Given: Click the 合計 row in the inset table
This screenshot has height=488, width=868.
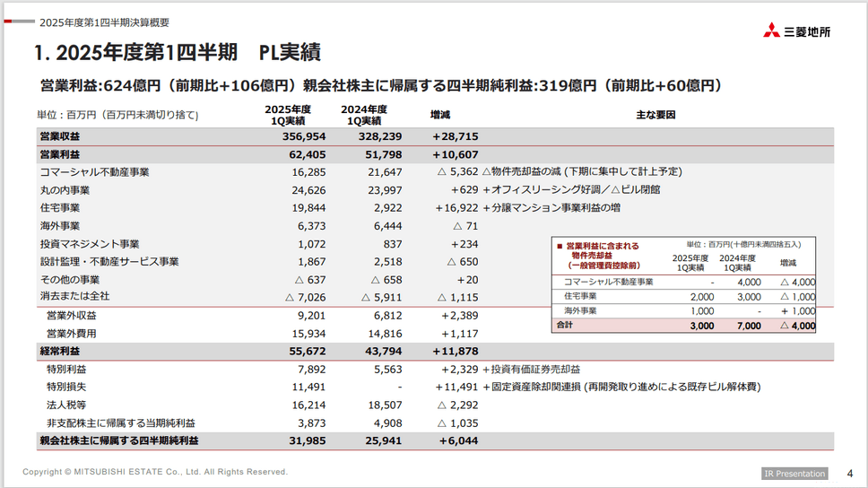Looking at the screenshot, I should coord(564,325).
